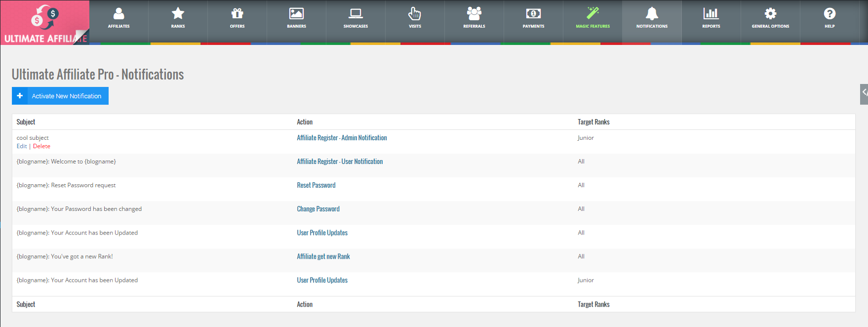
Task: Open the Banners image icon
Action: pyautogui.click(x=296, y=14)
